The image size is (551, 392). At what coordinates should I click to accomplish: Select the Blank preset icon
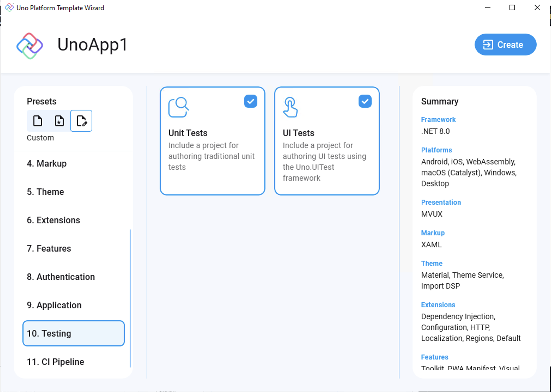(x=38, y=121)
